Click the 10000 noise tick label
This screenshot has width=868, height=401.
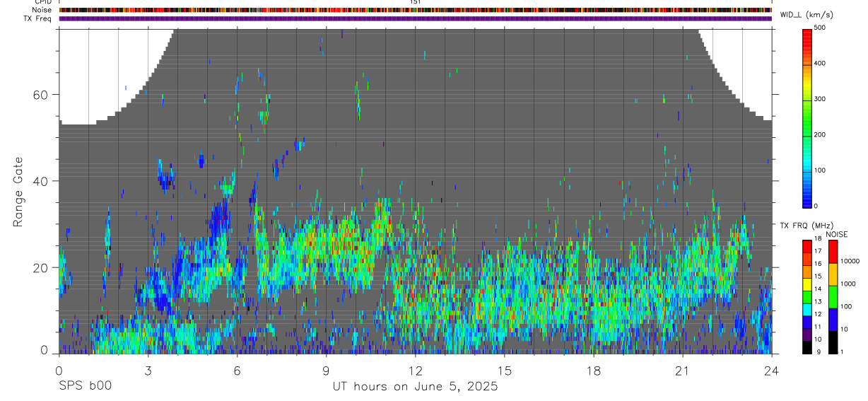coord(850,261)
